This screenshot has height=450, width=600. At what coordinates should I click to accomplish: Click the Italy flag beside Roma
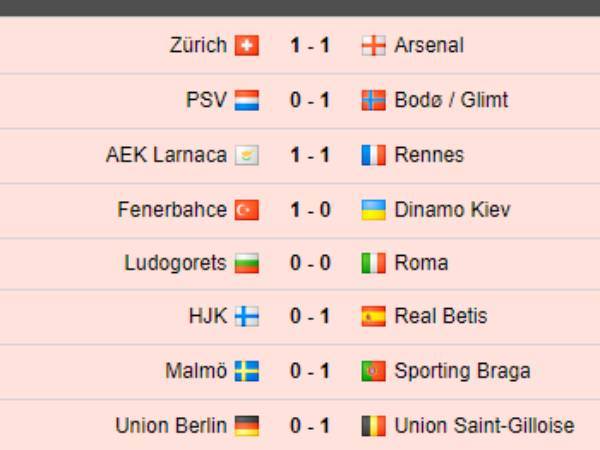373,263
